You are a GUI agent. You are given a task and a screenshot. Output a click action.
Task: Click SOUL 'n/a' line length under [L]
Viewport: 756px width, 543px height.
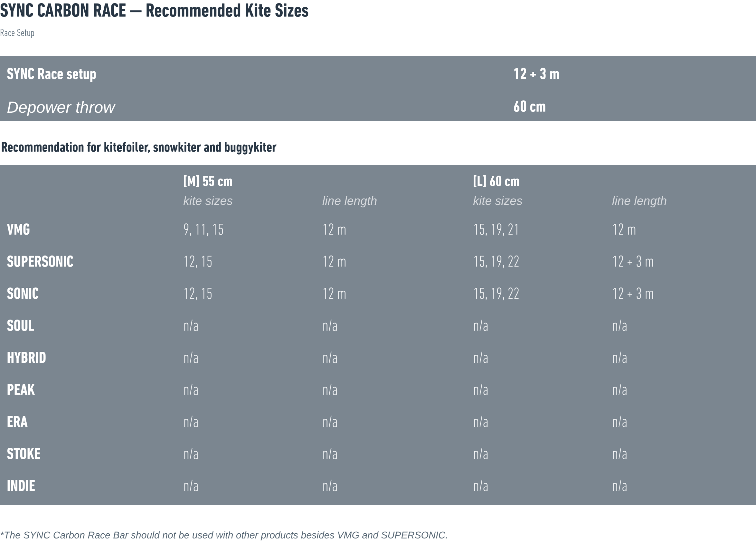click(x=620, y=326)
